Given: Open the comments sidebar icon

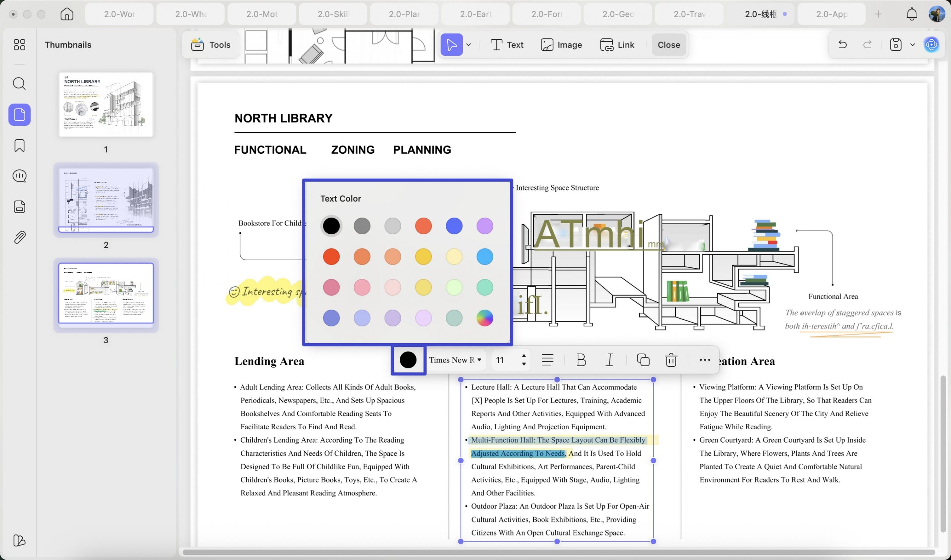Looking at the screenshot, I should point(19,176).
